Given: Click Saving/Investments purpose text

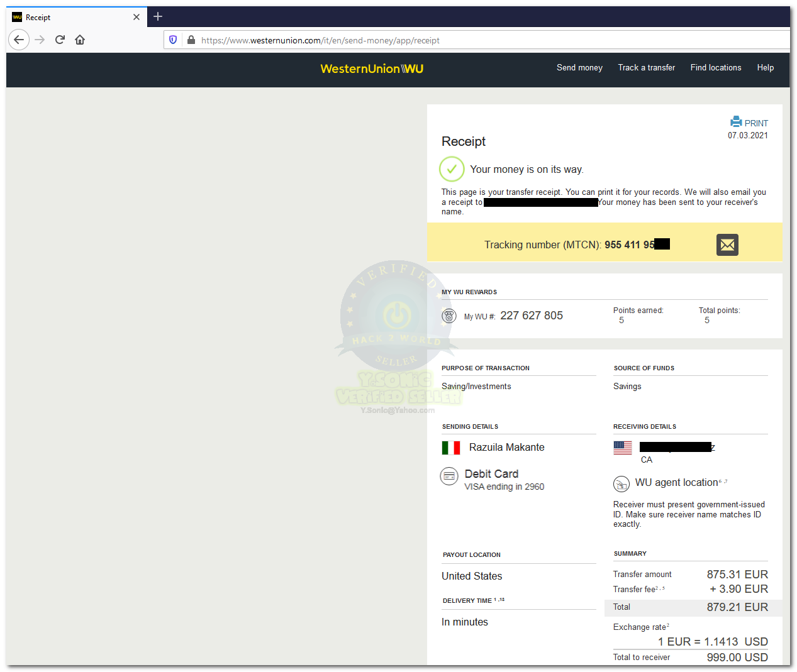Looking at the screenshot, I should 476,387.
